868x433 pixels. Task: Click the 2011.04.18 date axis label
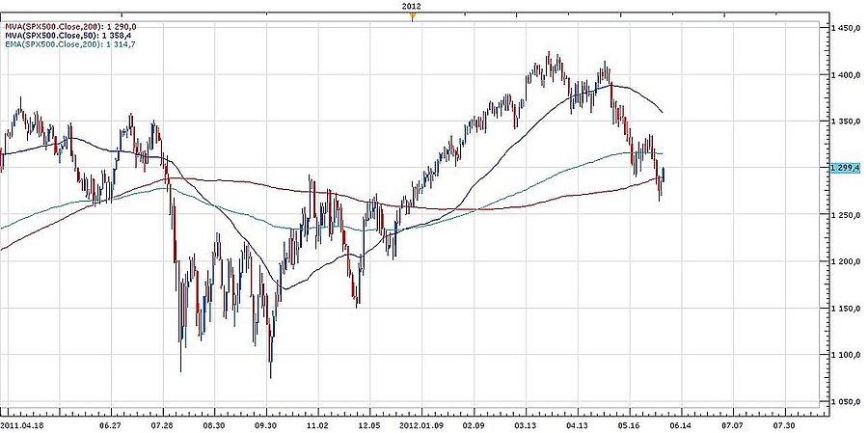[x=21, y=423]
